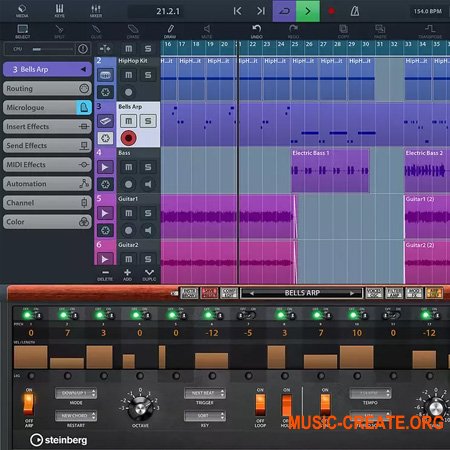The image size is (450, 450).
Task: Undo the last action
Action: click(x=257, y=31)
